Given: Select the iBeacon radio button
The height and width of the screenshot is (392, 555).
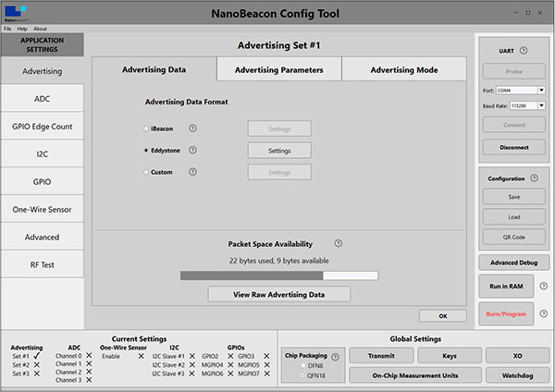Looking at the screenshot, I should point(146,129).
